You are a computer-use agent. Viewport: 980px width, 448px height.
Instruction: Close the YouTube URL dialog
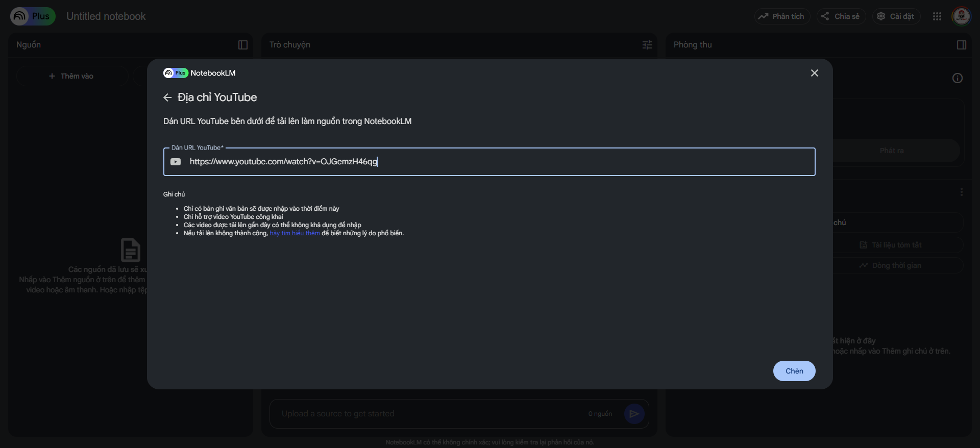point(814,73)
